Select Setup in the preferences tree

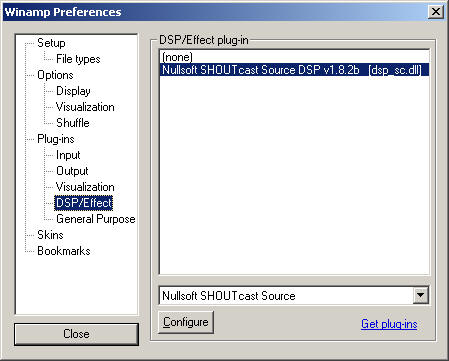pyautogui.click(x=51, y=43)
